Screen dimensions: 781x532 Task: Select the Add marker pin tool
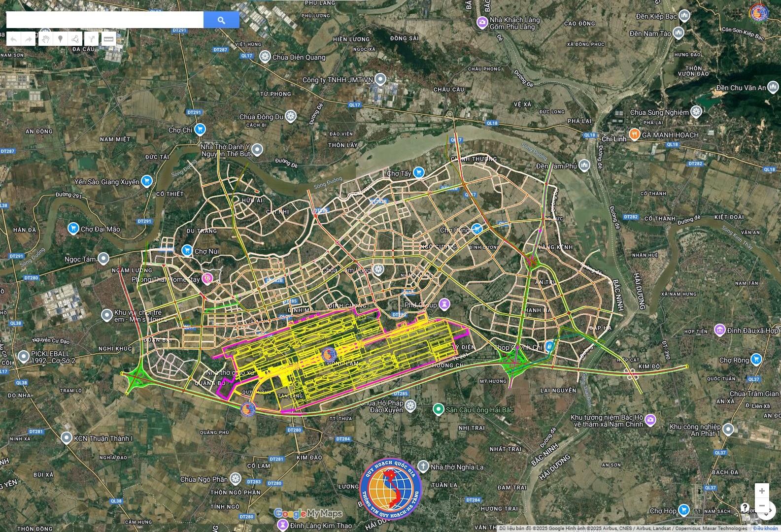(60, 39)
